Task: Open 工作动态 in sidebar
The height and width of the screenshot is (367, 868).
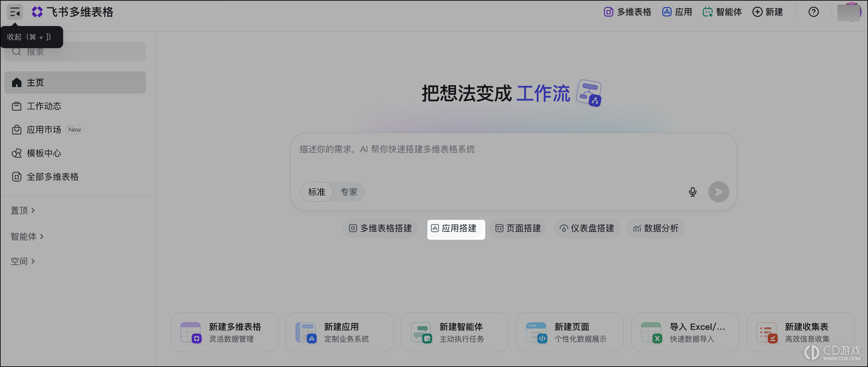Action: [75, 106]
